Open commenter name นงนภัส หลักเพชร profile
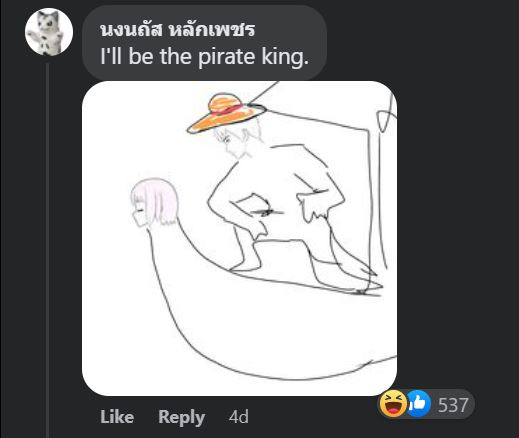Viewport: 519px width, 438px height. pos(177,30)
